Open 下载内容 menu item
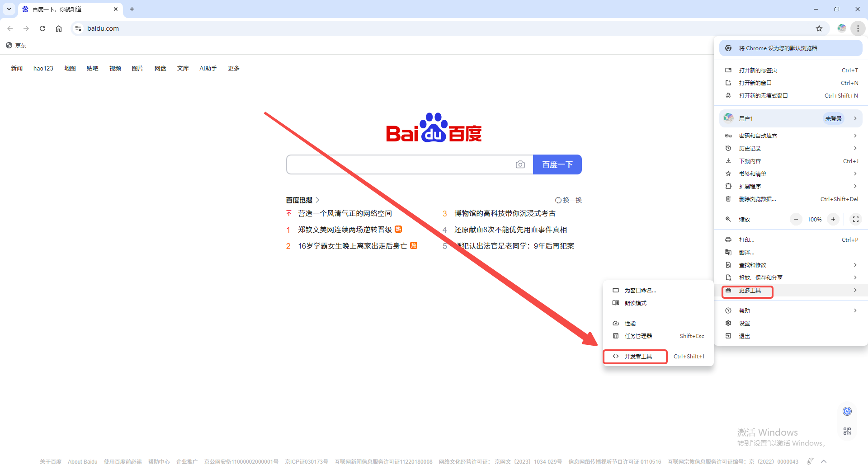 [791, 161]
